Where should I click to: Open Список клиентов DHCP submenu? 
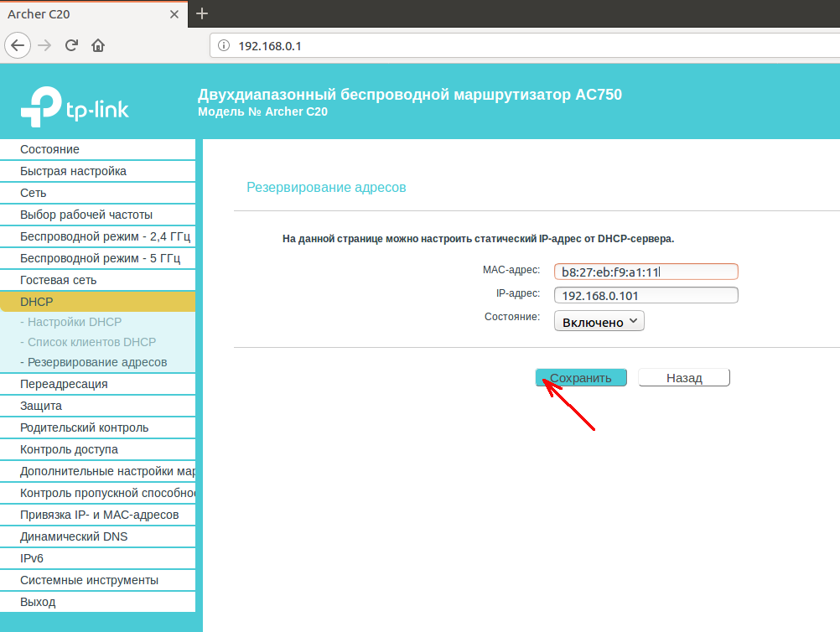point(91,342)
